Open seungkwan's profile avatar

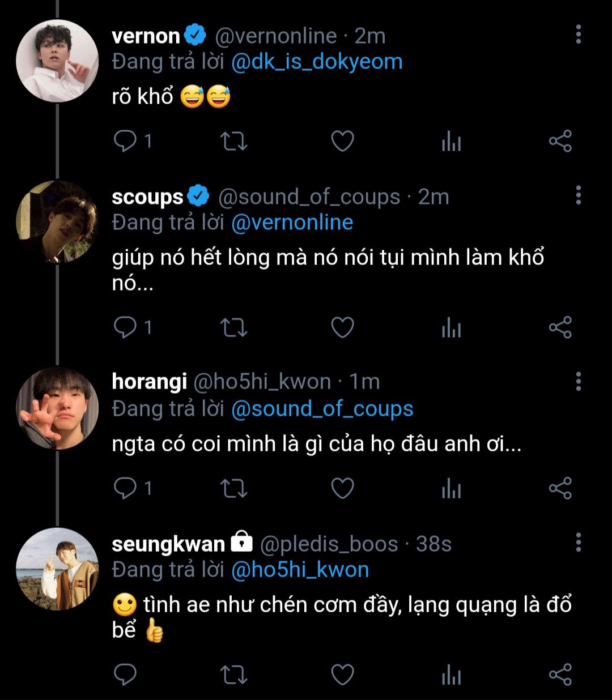[x=57, y=569]
